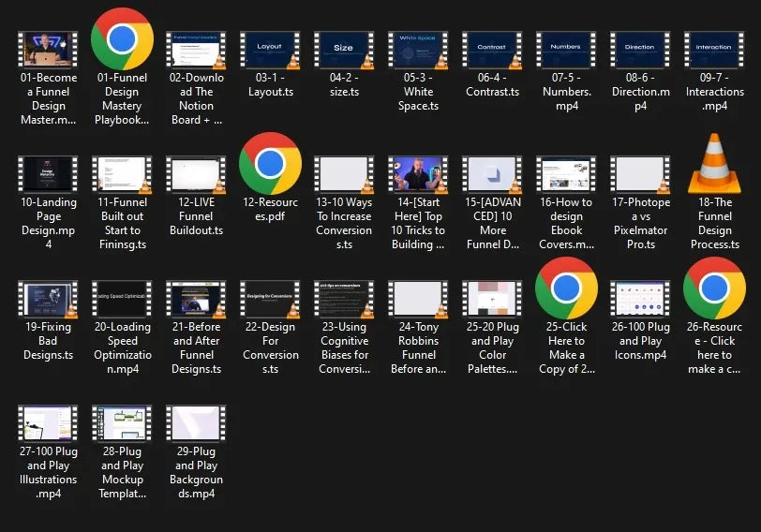Click the 12-Resources.pdf Chrome icon

pos(270,163)
